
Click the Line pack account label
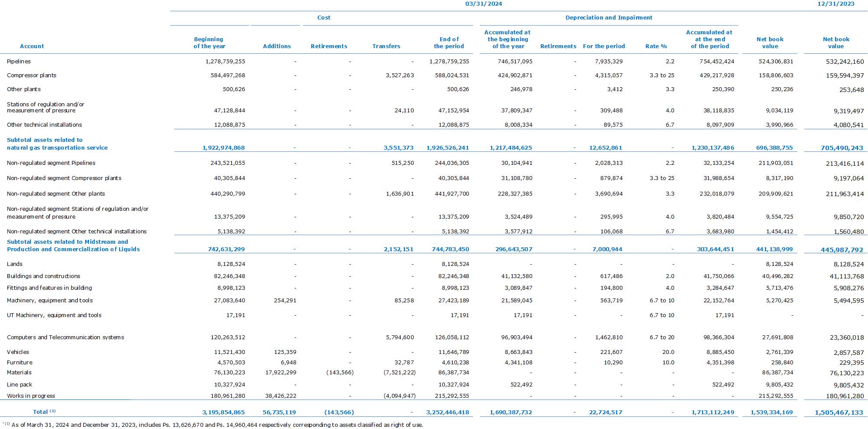[x=20, y=385]
